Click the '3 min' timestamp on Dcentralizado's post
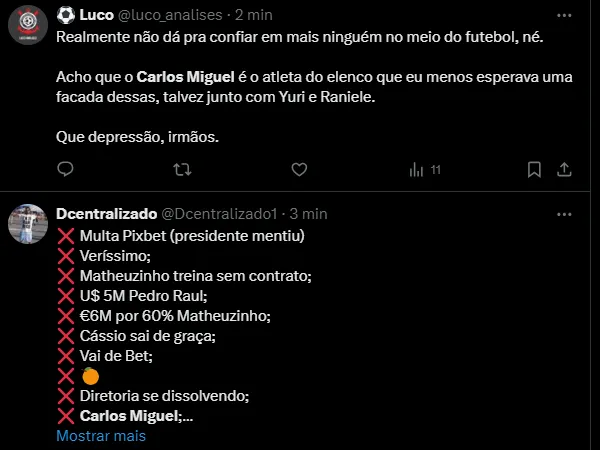This screenshot has height=450, width=600. (307, 214)
